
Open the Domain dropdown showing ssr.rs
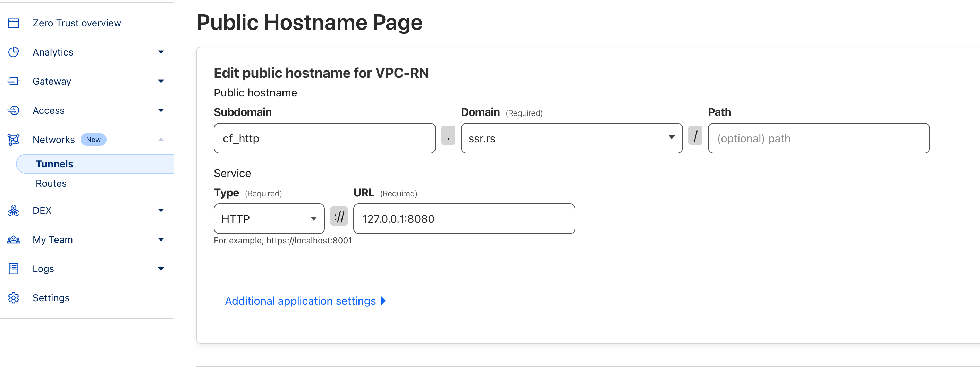point(571,138)
